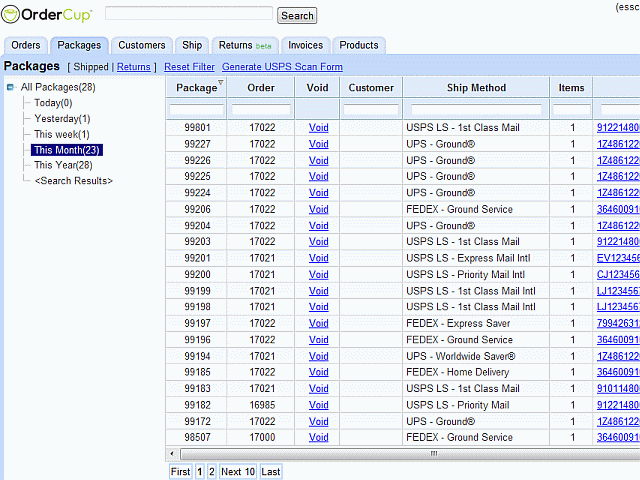Open Generate USPS Scan Form link

click(x=282, y=67)
